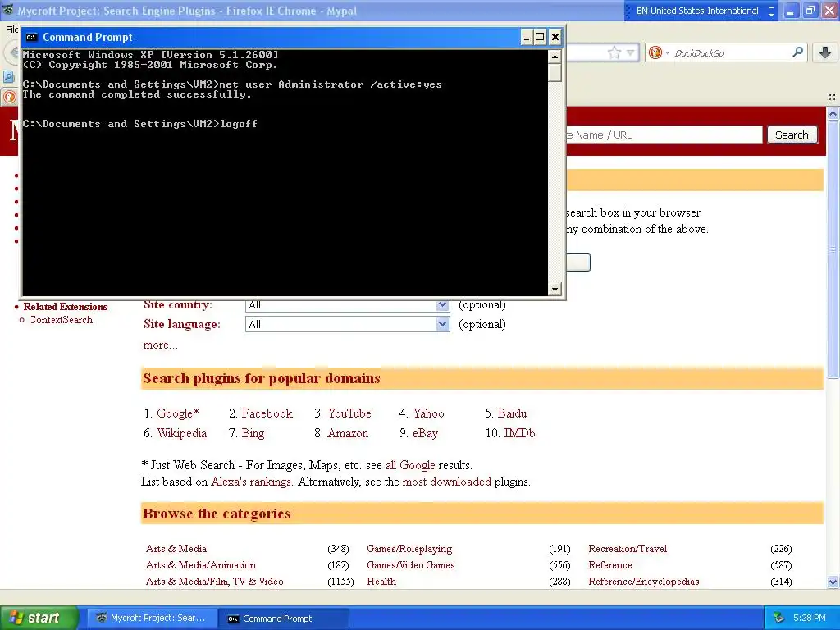This screenshot has width=840, height=630.
Task: Open the eBay plugin link
Action: click(426, 433)
